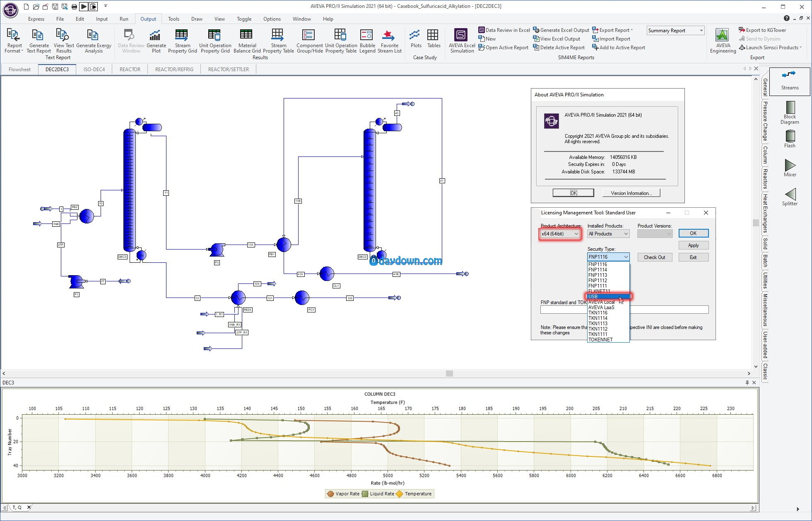
Task: Open Stream Property Table
Action: click(278, 41)
